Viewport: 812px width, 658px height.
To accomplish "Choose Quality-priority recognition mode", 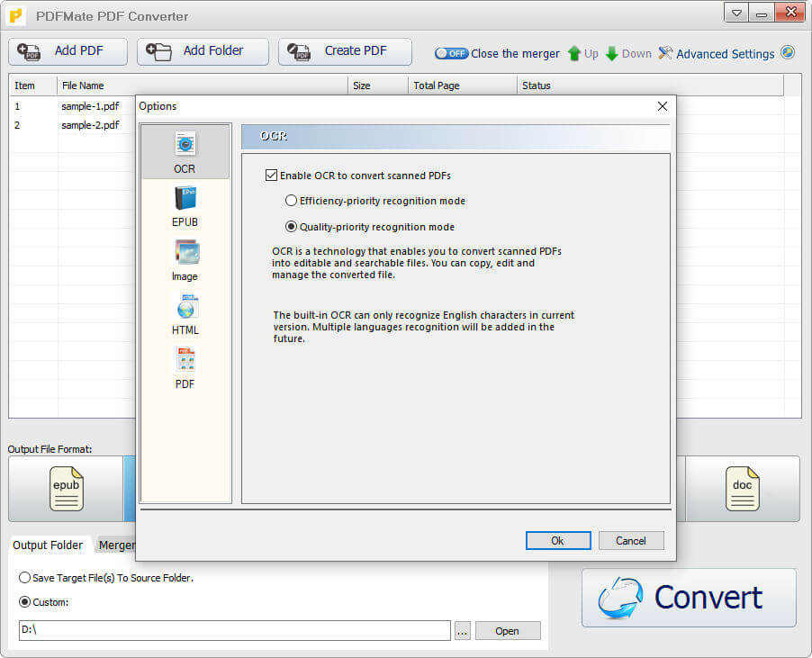I will tap(291, 227).
